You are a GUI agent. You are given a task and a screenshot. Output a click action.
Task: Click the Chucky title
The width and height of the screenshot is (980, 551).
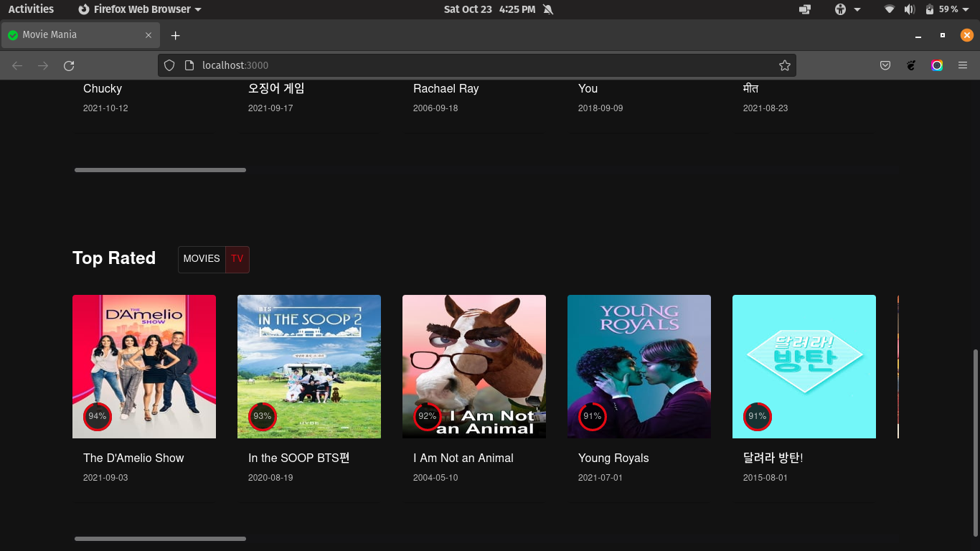point(103,88)
